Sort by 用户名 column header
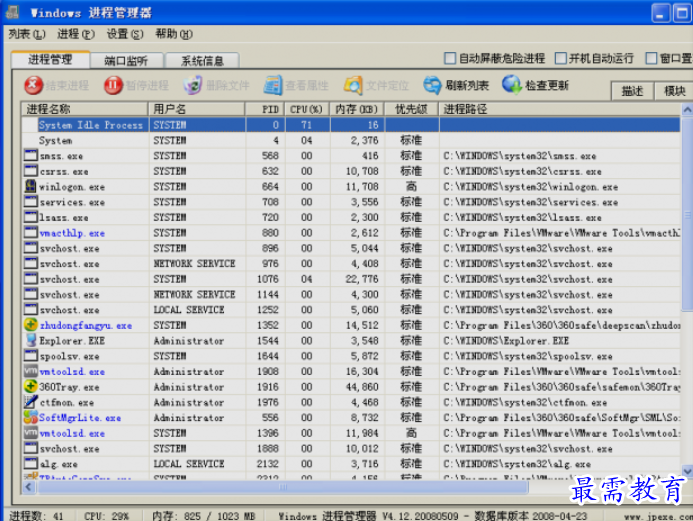Image resolution: width=693 pixels, height=521 pixels. [196, 109]
